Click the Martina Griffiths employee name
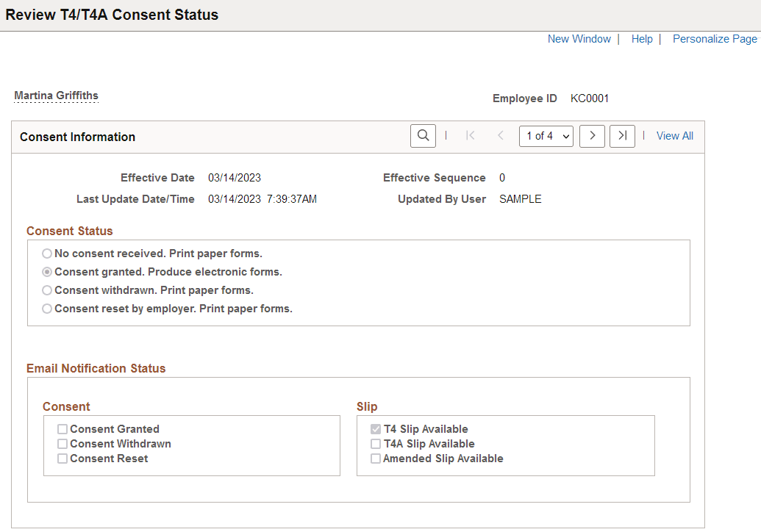The height and width of the screenshot is (532, 761). 56,95
